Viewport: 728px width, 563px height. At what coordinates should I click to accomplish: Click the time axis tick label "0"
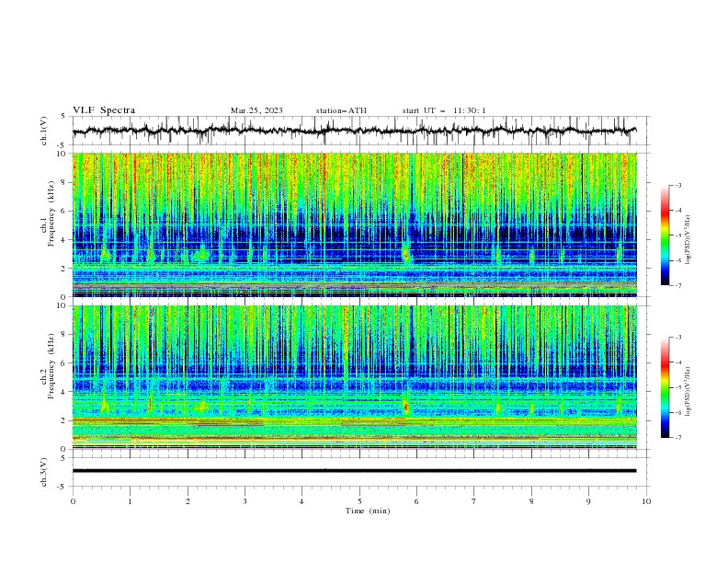(x=73, y=501)
